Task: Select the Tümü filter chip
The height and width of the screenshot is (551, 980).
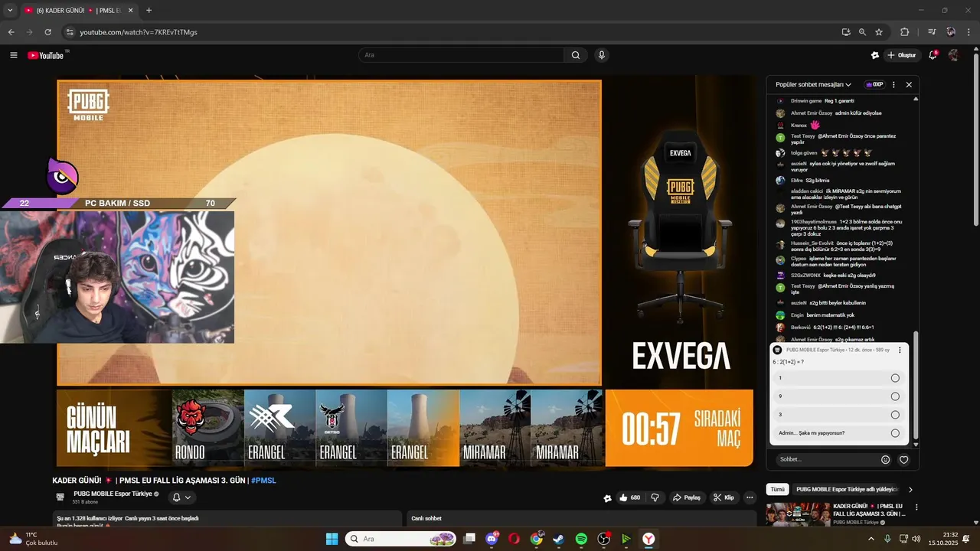Action: 777,489
